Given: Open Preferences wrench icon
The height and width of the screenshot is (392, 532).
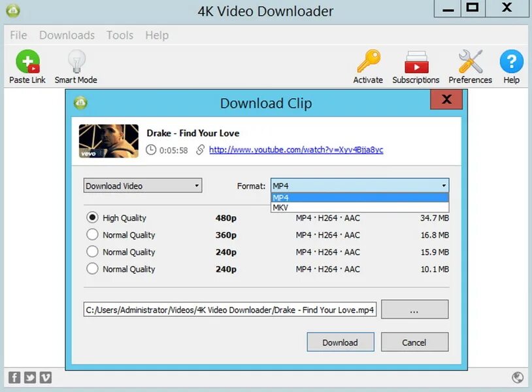Looking at the screenshot, I should click(x=471, y=61).
